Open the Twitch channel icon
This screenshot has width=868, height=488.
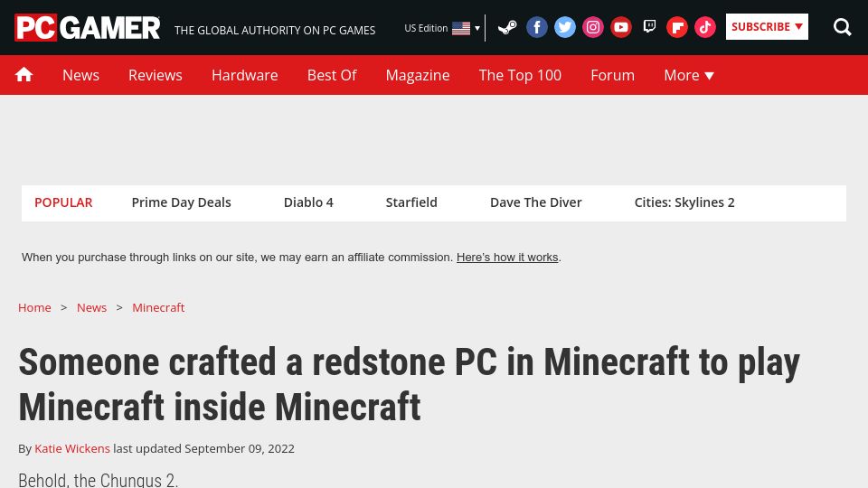point(649,26)
